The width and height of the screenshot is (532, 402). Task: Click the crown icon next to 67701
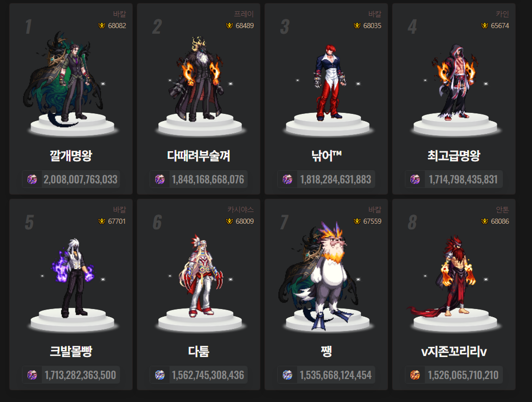pos(102,221)
